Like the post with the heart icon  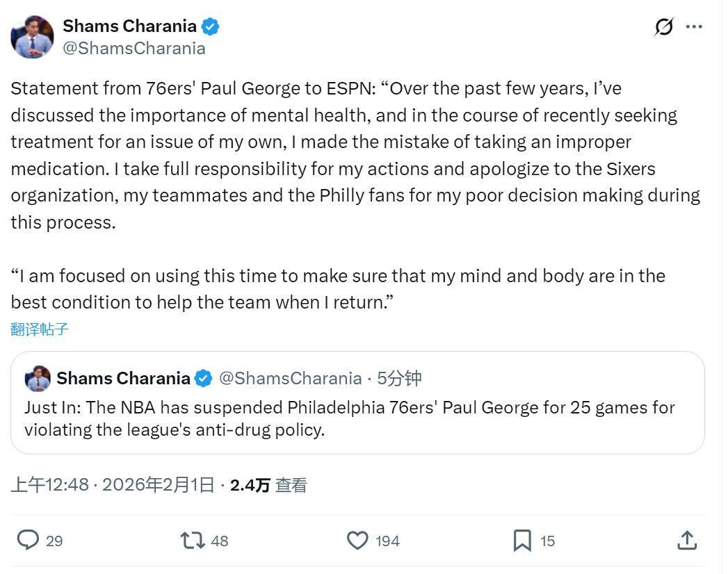[357, 540]
